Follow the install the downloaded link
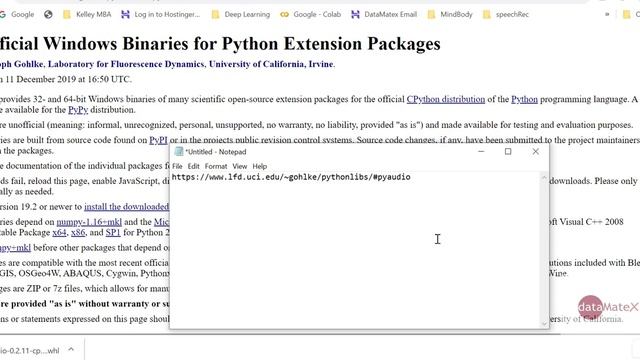640x360 pixels. [127, 207]
